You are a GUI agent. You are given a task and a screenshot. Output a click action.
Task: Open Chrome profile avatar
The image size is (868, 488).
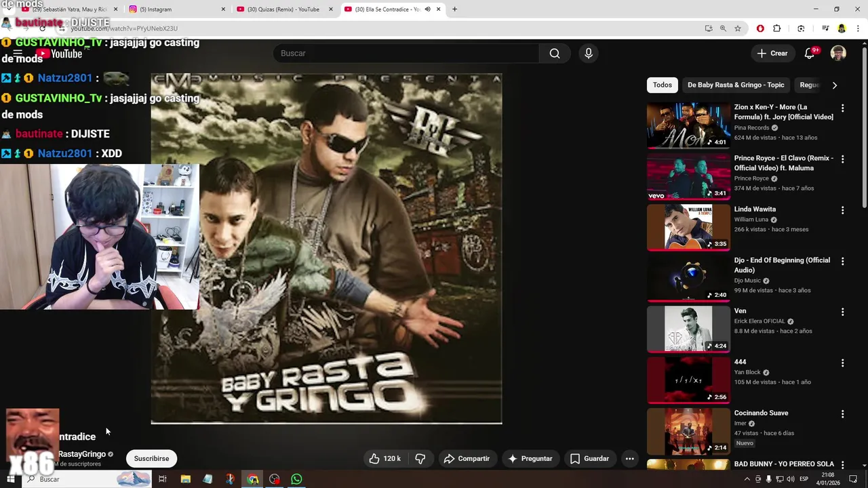(x=842, y=28)
